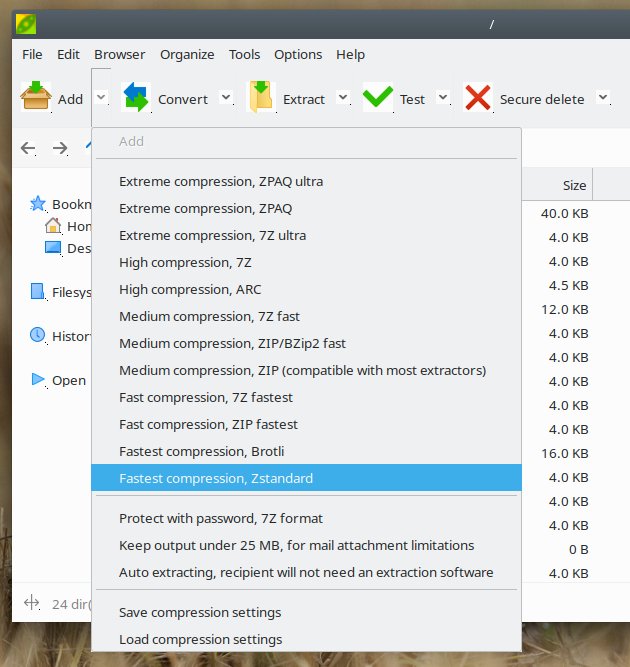Choose Extreme compression, ZPAQ ultra
Viewport: 630px width, 667px height.
220,182
